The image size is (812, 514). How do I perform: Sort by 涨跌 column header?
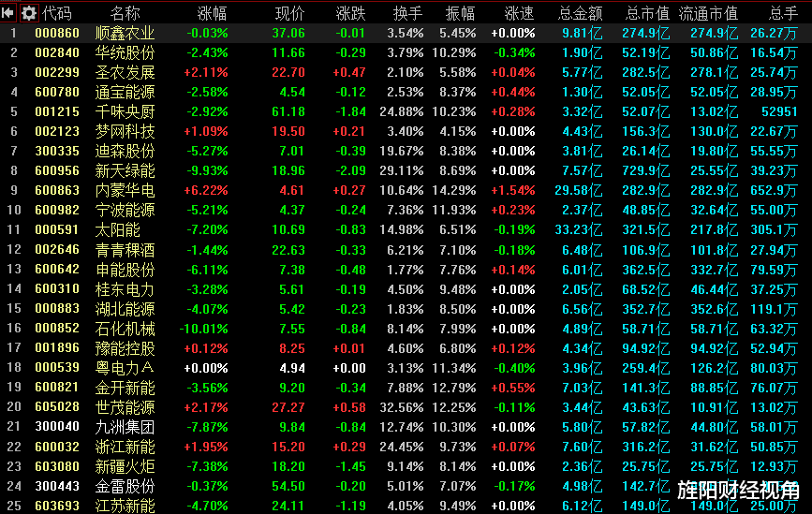(x=350, y=13)
